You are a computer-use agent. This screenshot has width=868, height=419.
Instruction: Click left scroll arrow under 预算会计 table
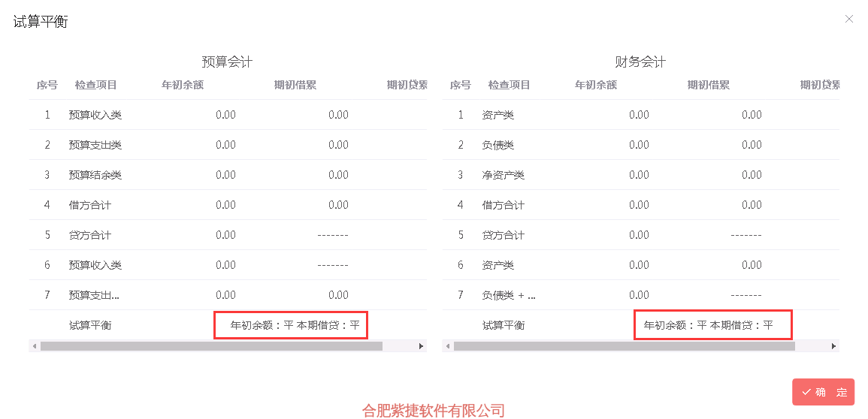click(35, 346)
